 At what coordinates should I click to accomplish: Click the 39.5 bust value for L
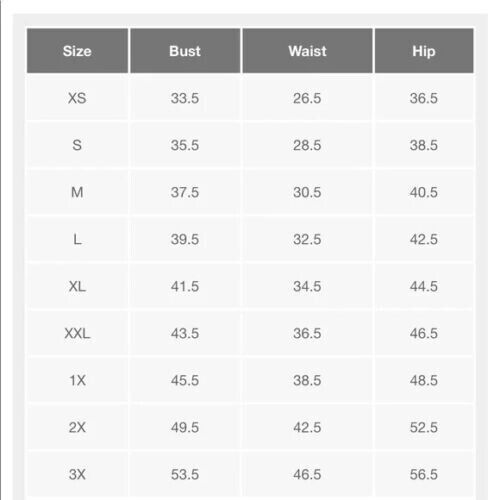click(185, 239)
